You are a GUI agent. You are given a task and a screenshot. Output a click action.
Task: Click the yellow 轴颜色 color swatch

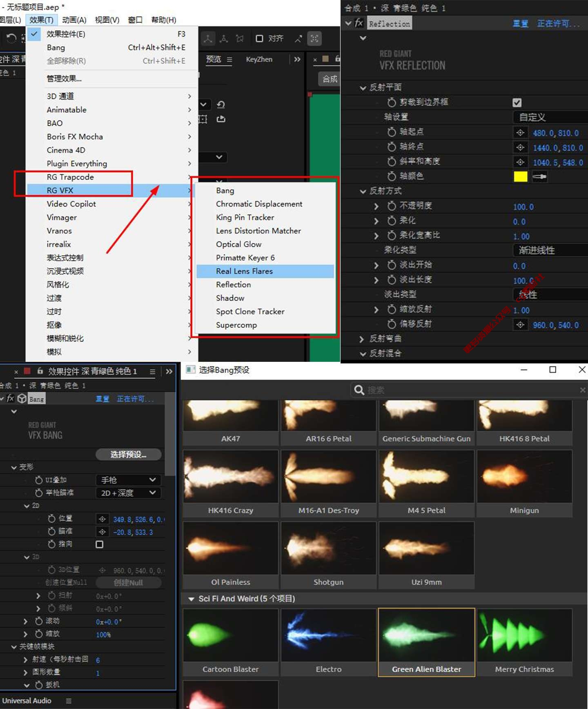click(x=520, y=176)
